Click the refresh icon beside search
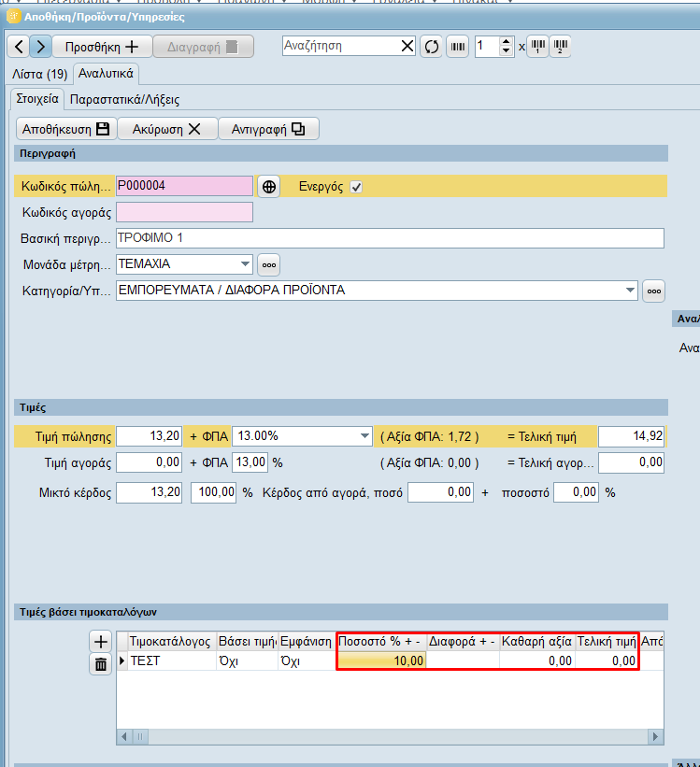The image size is (700, 767). tap(431, 47)
